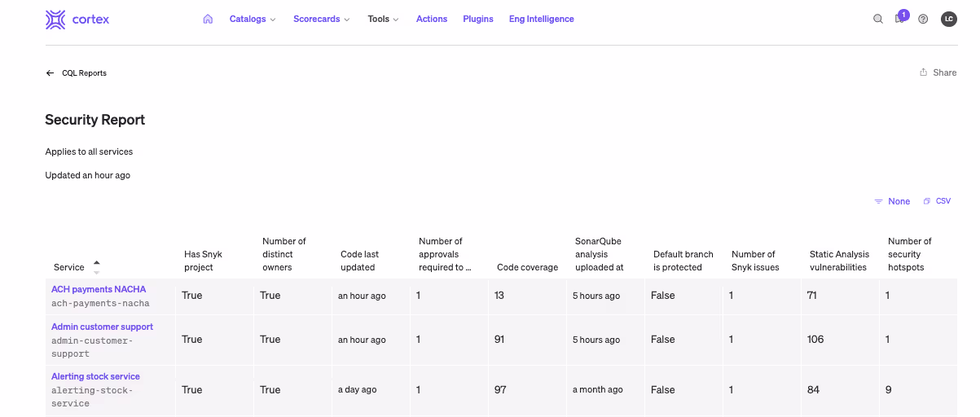Export the report as CSV
This screenshot has height=417, width=980.
click(937, 201)
